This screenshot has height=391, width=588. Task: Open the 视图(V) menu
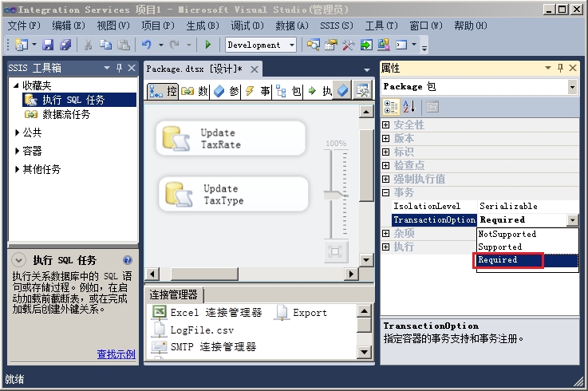[x=113, y=26]
